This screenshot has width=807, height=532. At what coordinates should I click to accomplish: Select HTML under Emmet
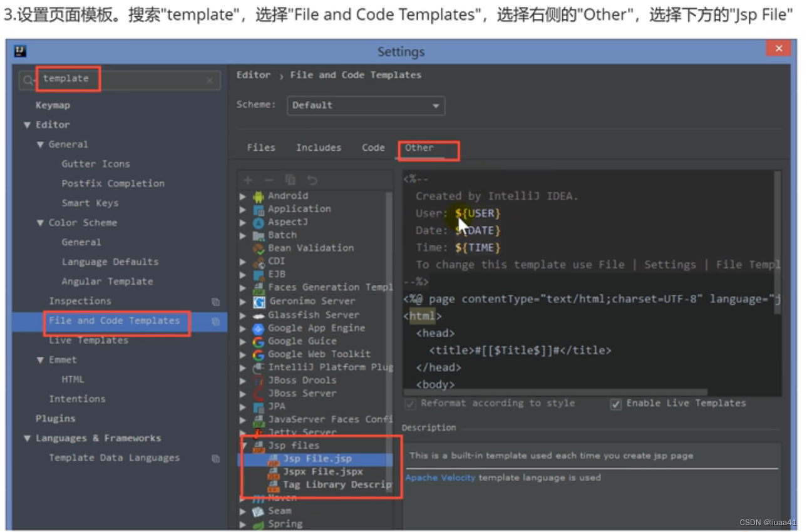pos(73,380)
